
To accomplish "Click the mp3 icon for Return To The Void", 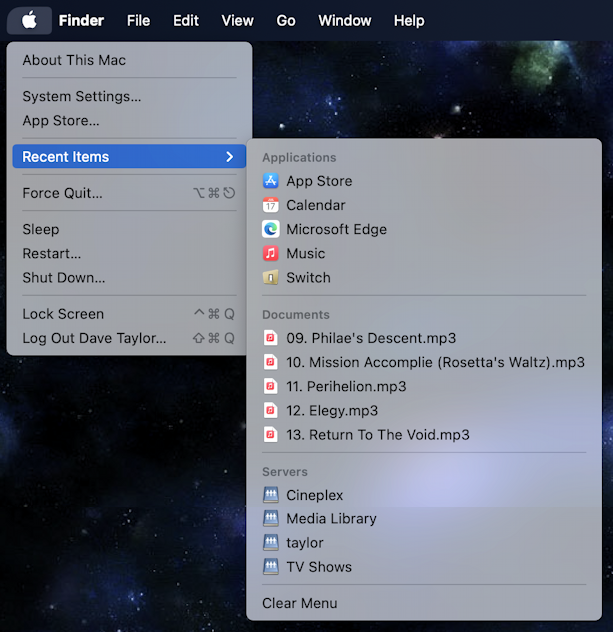I will click(x=270, y=434).
